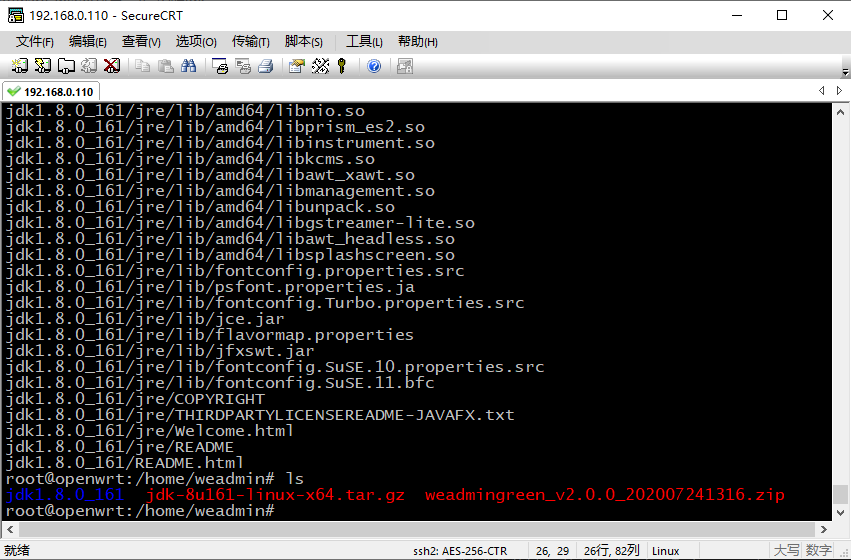
Task: Click ssh2: AES-256-CTR status entry
Action: (x=460, y=551)
